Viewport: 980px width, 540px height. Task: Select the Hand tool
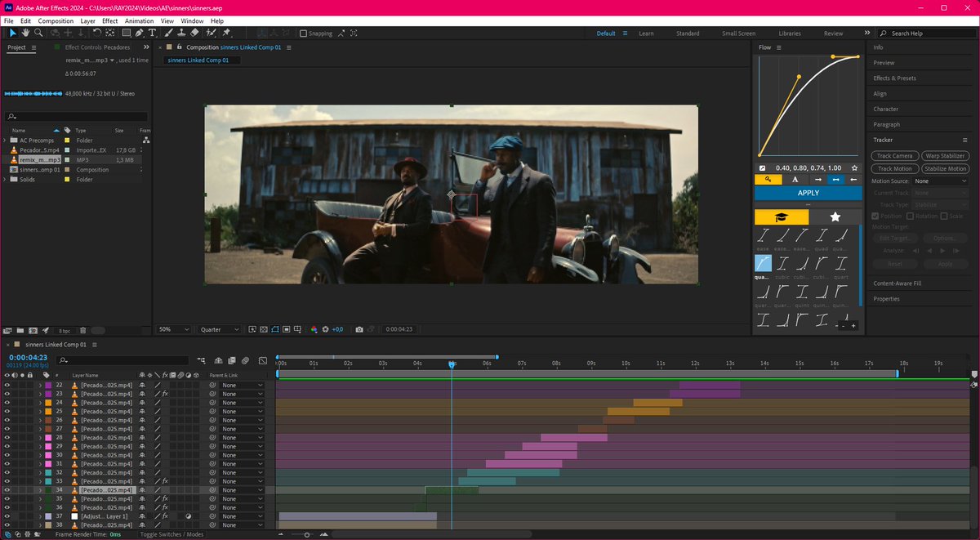[x=25, y=33]
